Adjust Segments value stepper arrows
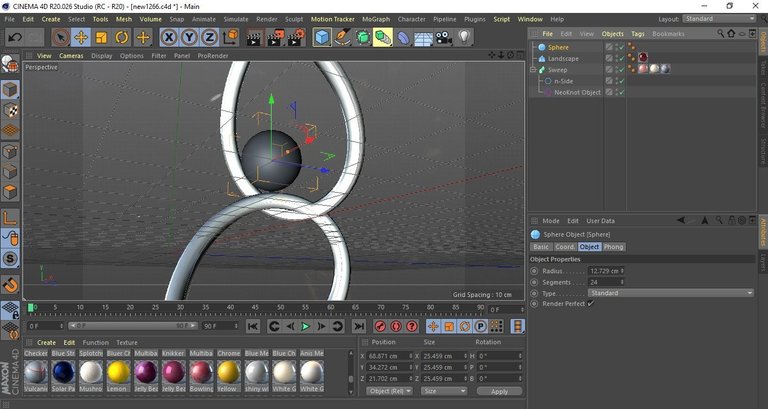This screenshot has height=409, width=768. coord(622,282)
